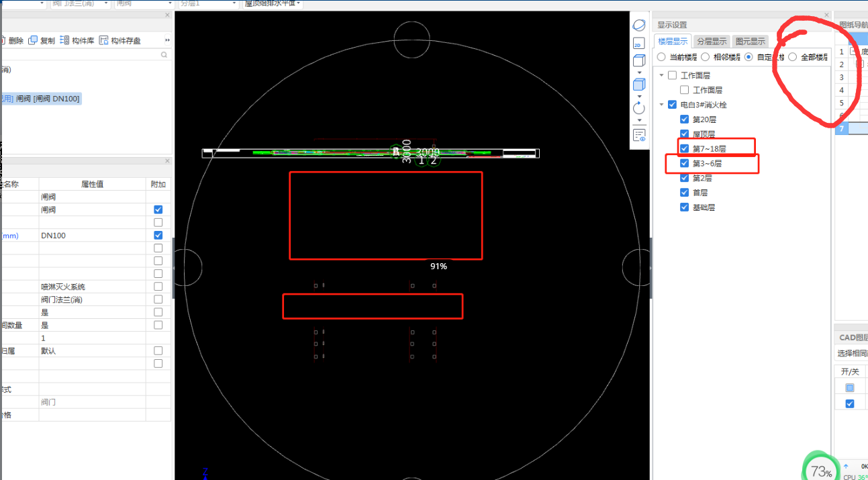
Task: Open dropdown under wireframe box icon
Action: pos(639,71)
